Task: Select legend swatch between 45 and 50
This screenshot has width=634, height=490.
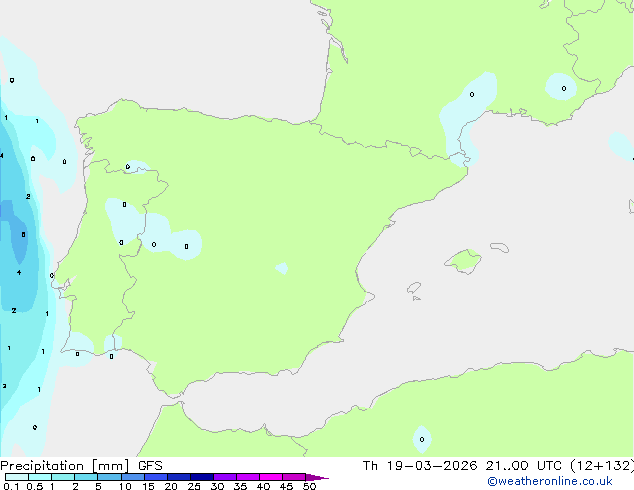Action: tap(294, 477)
